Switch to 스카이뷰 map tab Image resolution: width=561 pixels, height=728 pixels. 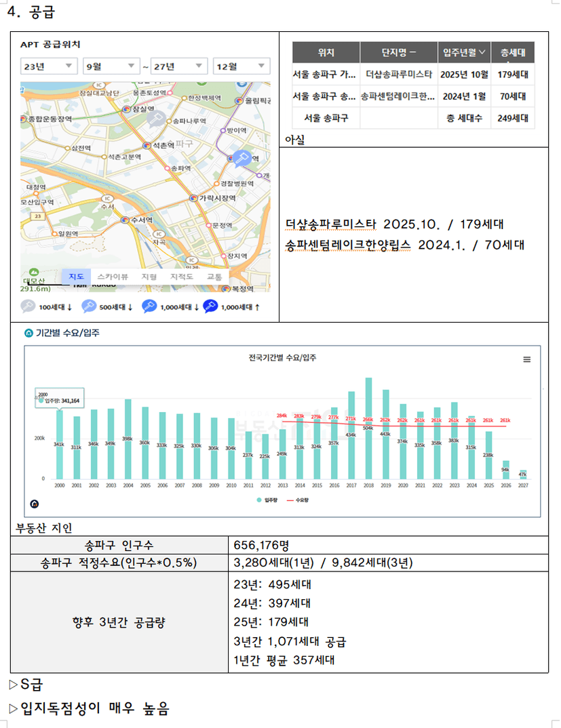click(113, 277)
